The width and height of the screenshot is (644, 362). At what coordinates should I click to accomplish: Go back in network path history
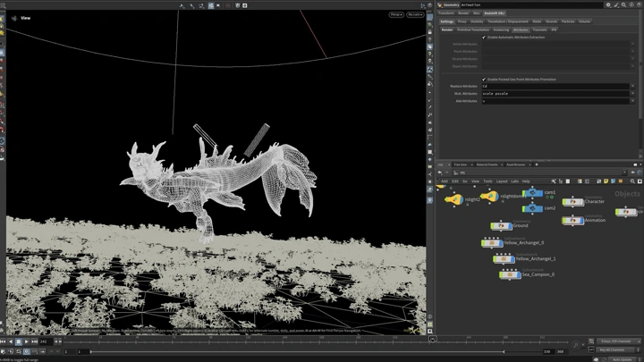point(440,173)
